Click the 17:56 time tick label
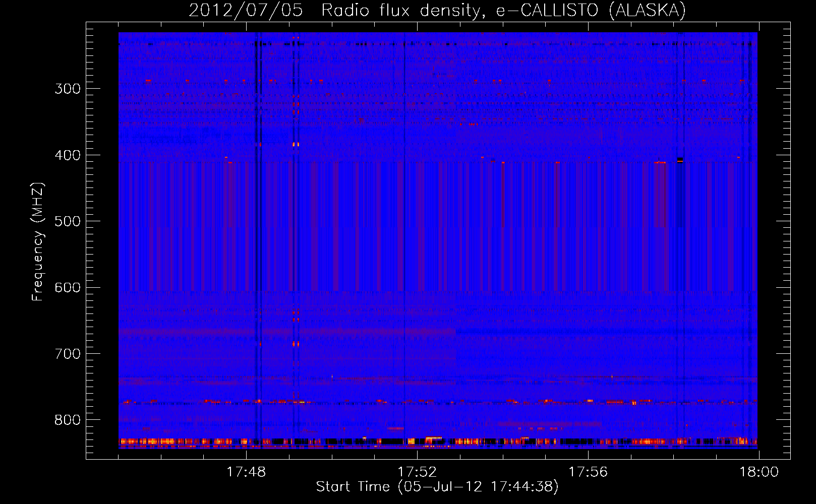This screenshot has height=504, width=816. [588, 472]
